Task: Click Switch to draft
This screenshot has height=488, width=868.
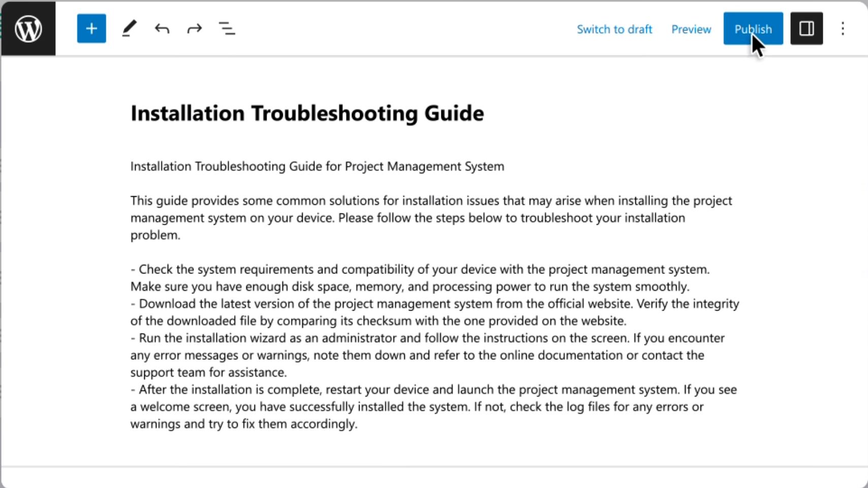Action: pos(615,29)
